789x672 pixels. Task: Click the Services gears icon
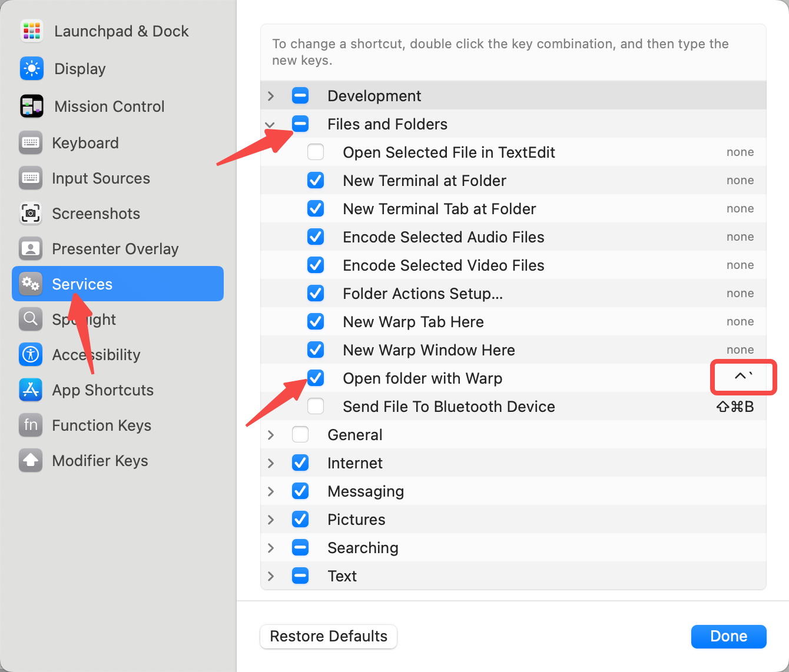pos(31,284)
